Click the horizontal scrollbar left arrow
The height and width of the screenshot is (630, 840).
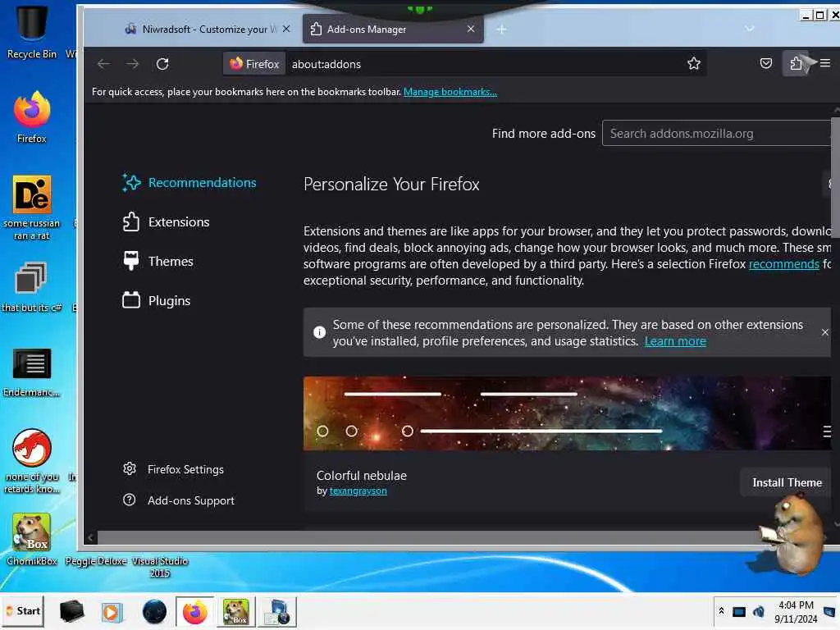(x=90, y=537)
